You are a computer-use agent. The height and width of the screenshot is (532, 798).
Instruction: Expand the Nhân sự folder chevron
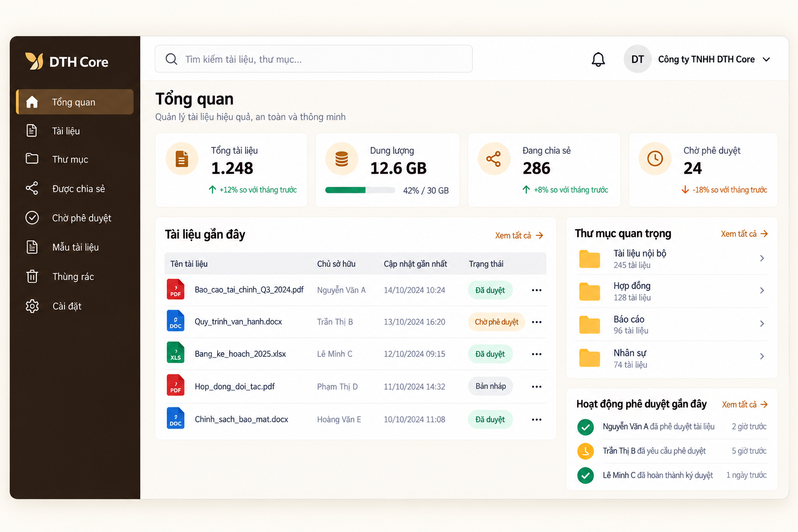762,356
